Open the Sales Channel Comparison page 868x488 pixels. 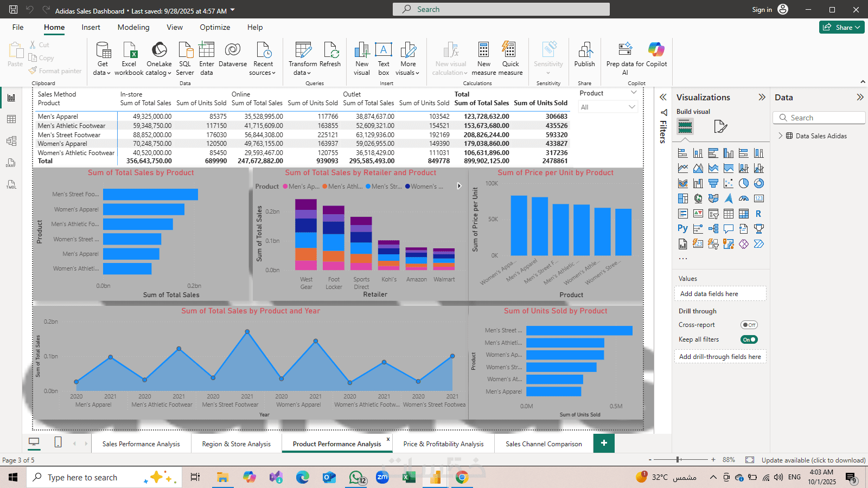tap(544, 444)
